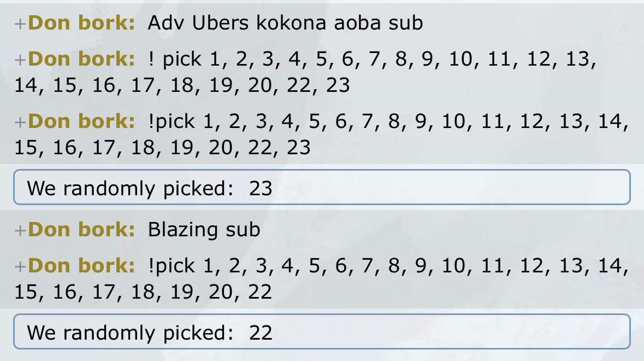Click Don bork's name on the "Blazing sub" message
Image resolution: width=644 pixels, height=361 pixels.
[x=81, y=230]
